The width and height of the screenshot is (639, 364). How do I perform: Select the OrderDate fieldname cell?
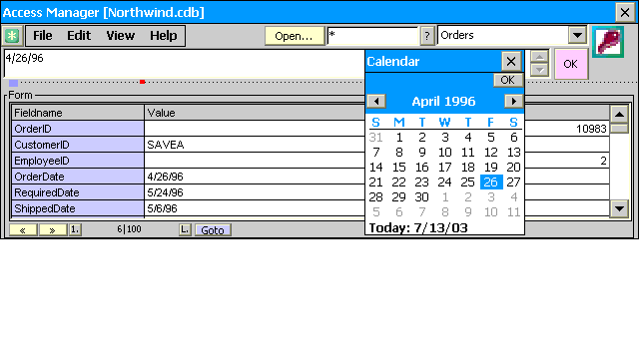click(x=78, y=177)
